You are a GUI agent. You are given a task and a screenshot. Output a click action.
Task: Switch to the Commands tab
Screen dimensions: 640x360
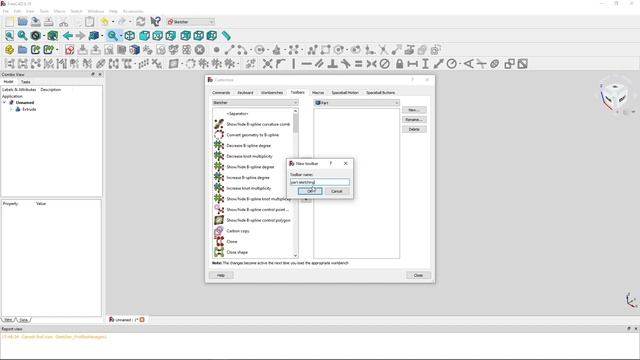coord(221,93)
